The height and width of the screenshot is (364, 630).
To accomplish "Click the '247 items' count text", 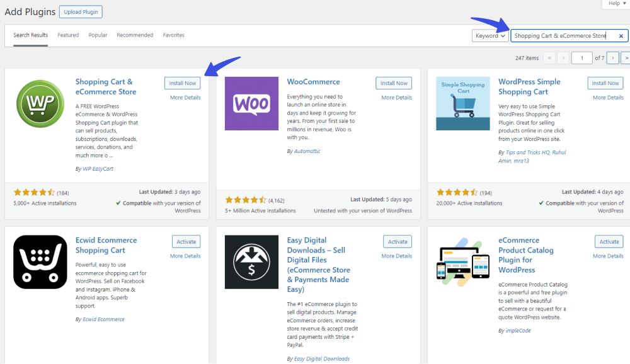I will coord(527,58).
